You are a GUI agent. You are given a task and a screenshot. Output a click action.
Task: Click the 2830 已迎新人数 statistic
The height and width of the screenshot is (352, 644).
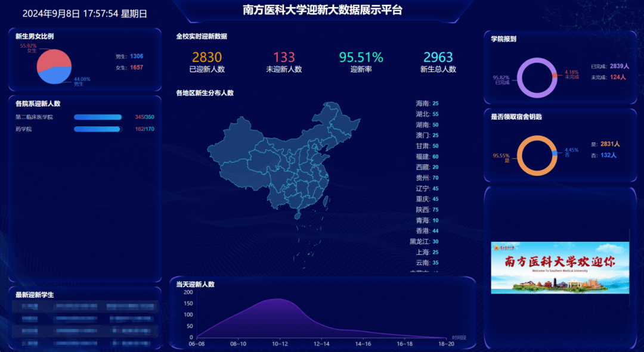[207, 62]
